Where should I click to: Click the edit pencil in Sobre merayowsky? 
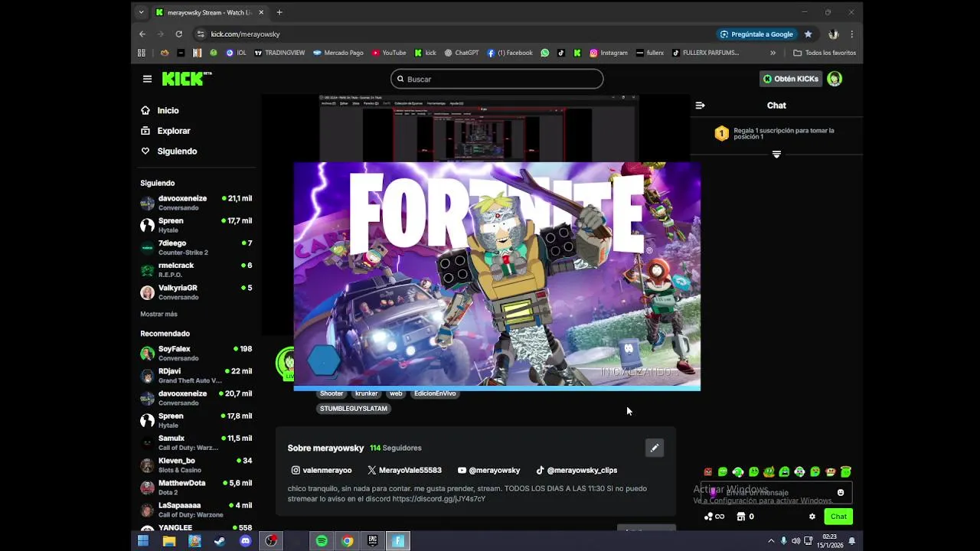[654, 448]
